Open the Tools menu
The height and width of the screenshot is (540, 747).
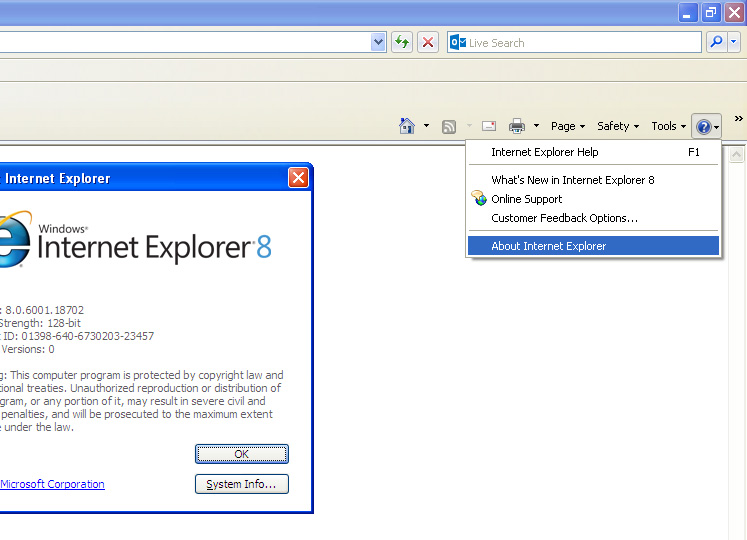(x=669, y=126)
